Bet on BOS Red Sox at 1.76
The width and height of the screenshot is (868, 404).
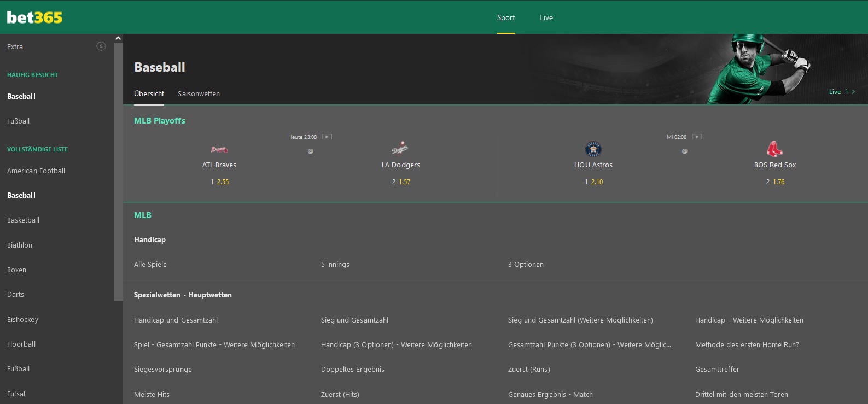(x=776, y=182)
